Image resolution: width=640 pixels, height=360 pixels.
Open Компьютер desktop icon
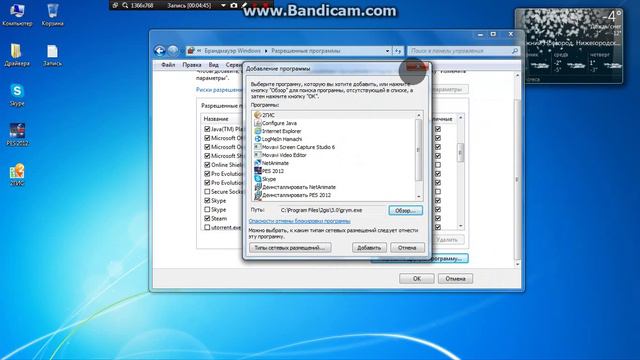(17, 15)
